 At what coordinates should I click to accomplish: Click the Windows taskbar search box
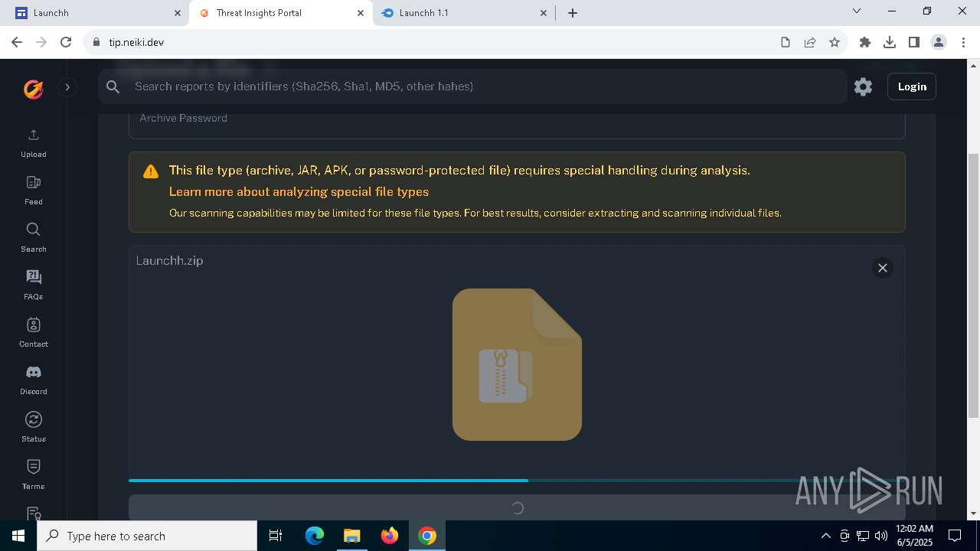pos(147,536)
